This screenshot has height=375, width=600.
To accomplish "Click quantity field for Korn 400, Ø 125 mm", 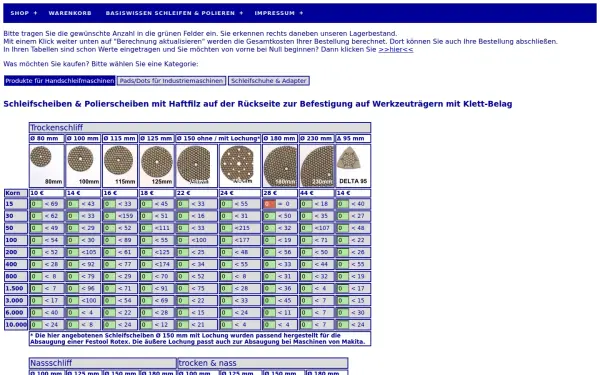I will click(146, 264).
